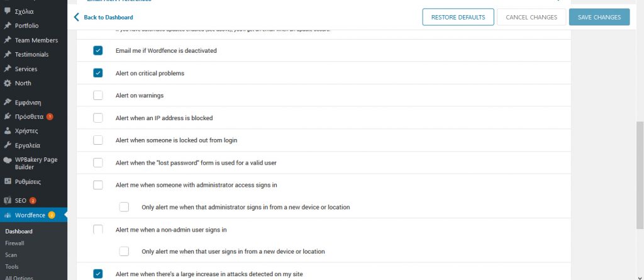Go Back to Dashboard link
Screen dimensions: 644x280
[x=104, y=18]
